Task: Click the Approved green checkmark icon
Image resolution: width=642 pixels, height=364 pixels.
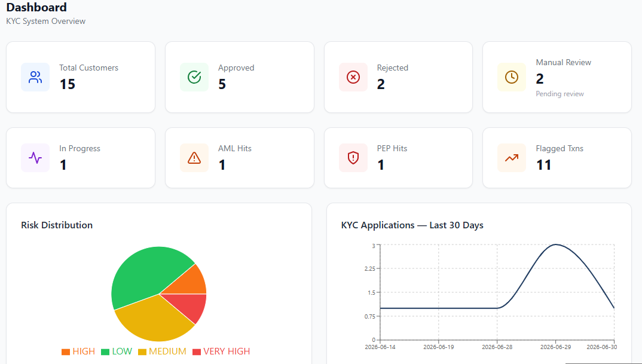Action: click(x=194, y=77)
